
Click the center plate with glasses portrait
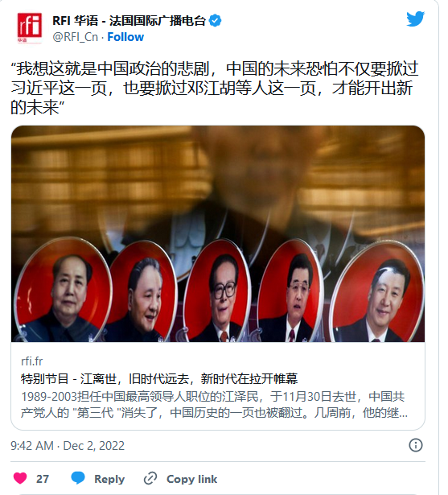click(x=218, y=291)
